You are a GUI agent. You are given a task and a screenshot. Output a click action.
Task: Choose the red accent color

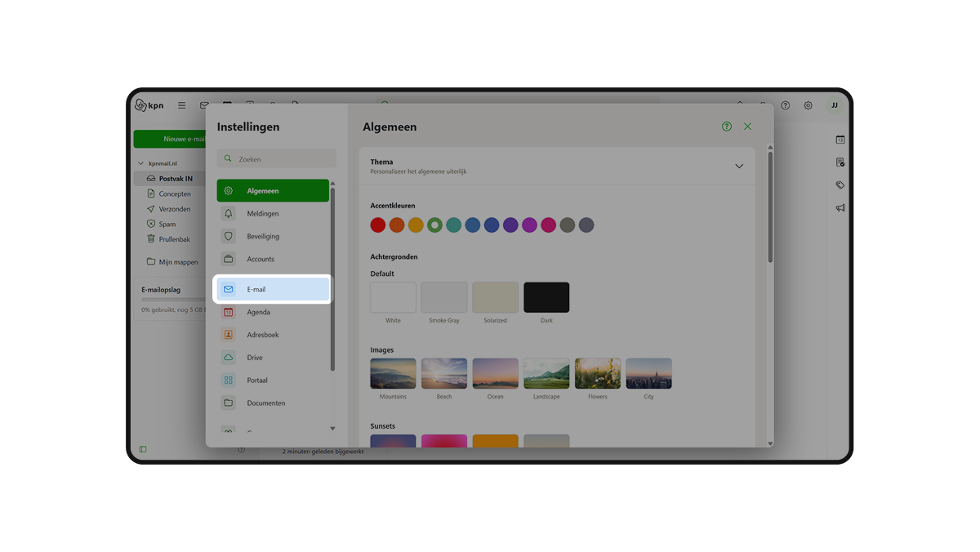click(378, 225)
